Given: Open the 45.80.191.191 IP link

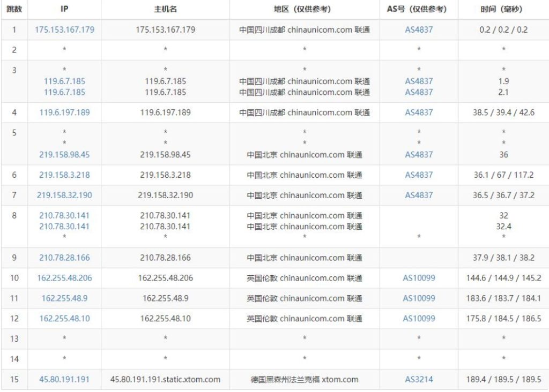Looking at the screenshot, I should (64, 379).
